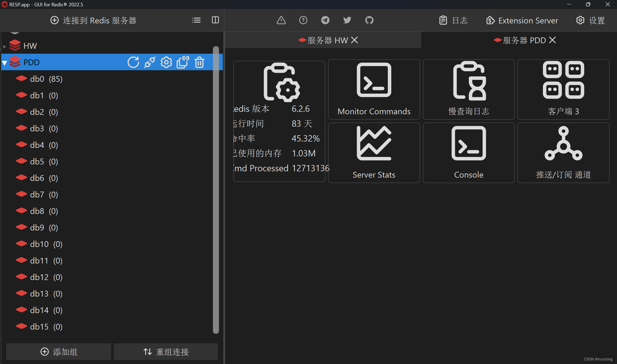Click the server info clipboard-gear icon
617x364 pixels.
[x=282, y=82]
